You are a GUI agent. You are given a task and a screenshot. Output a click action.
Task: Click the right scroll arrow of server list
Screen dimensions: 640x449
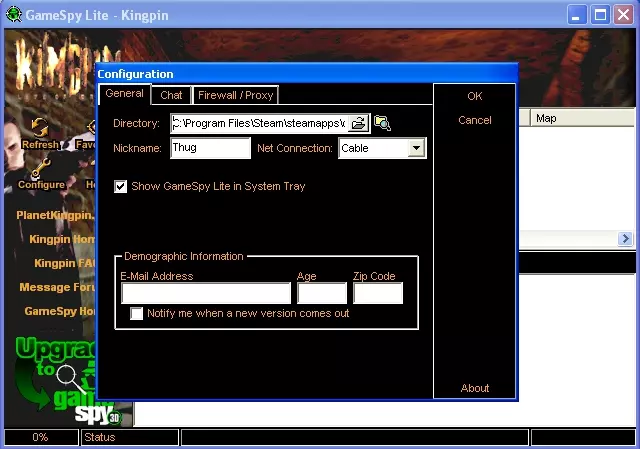625,238
